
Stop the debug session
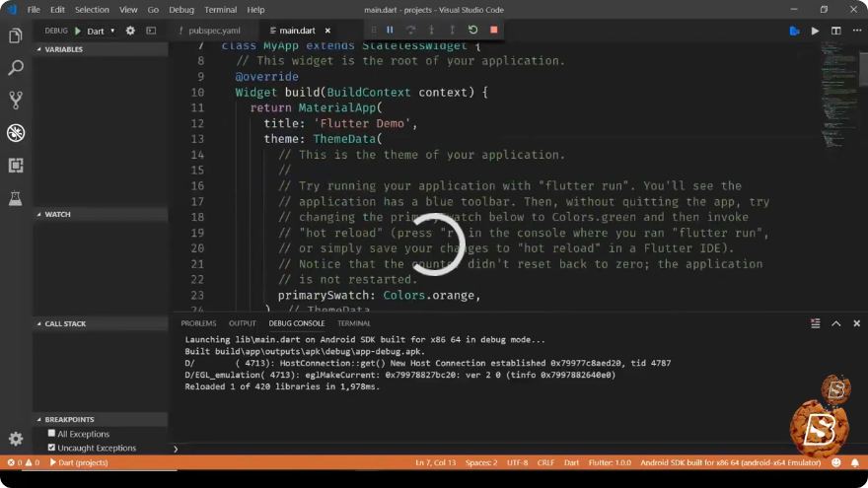click(x=494, y=30)
